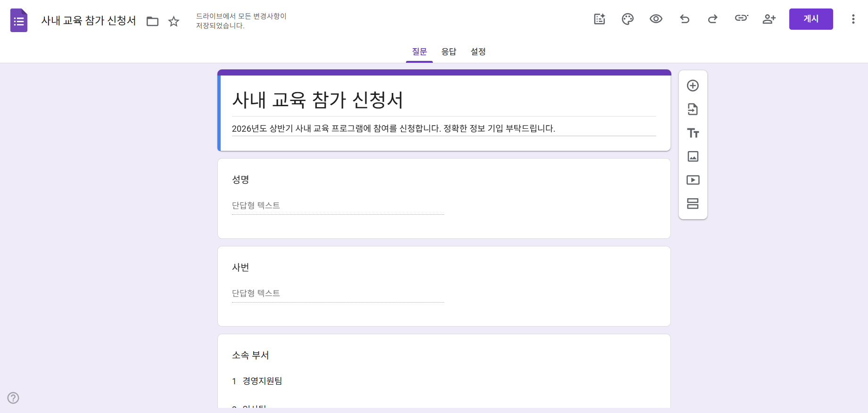This screenshot has width=868, height=413.
Task: Add a new section
Action: tap(693, 203)
